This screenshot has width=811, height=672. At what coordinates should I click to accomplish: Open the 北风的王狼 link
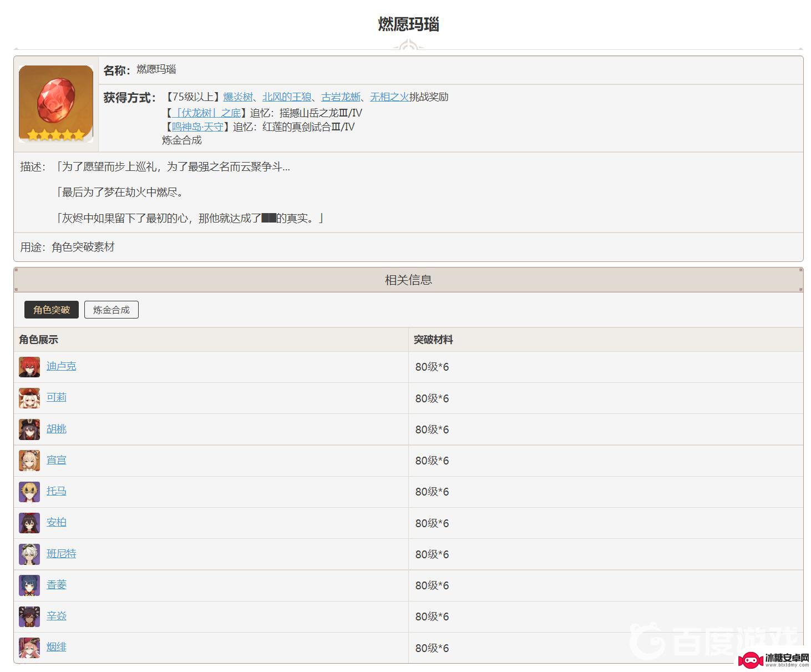[287, 97]
